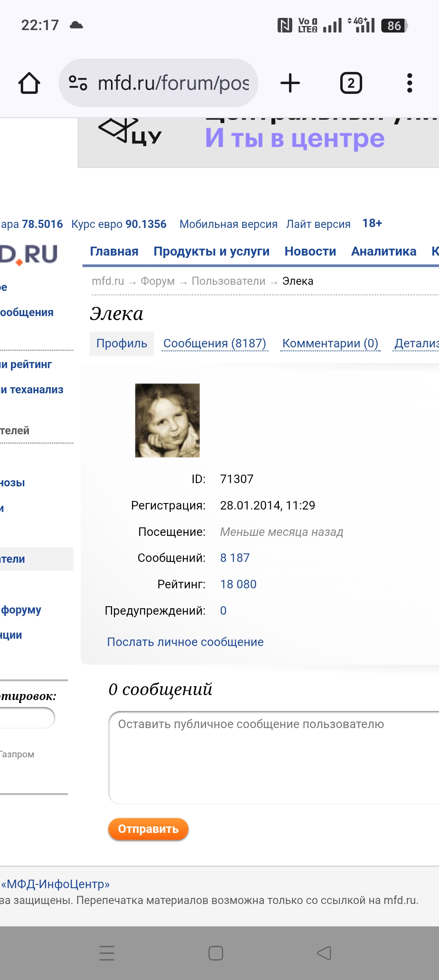Open a new tab with plus icon
The image size is (439, 980).
click(290, 83)
